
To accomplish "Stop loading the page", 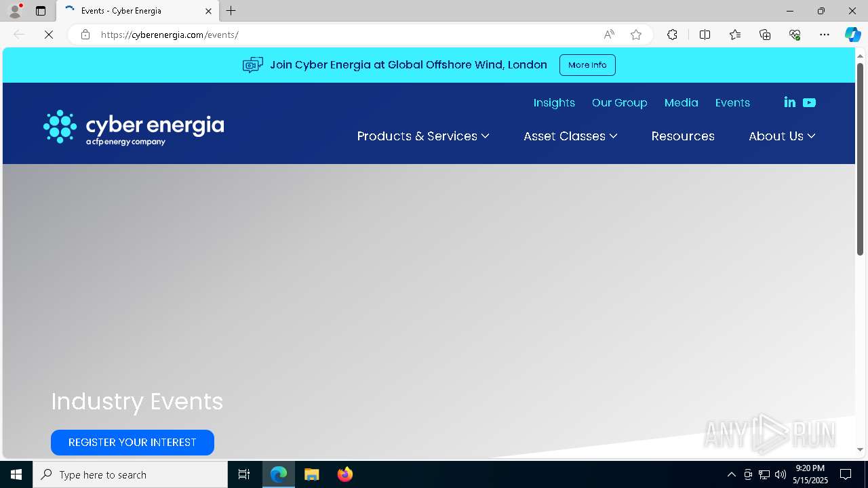I will click(x=49, y=35).
